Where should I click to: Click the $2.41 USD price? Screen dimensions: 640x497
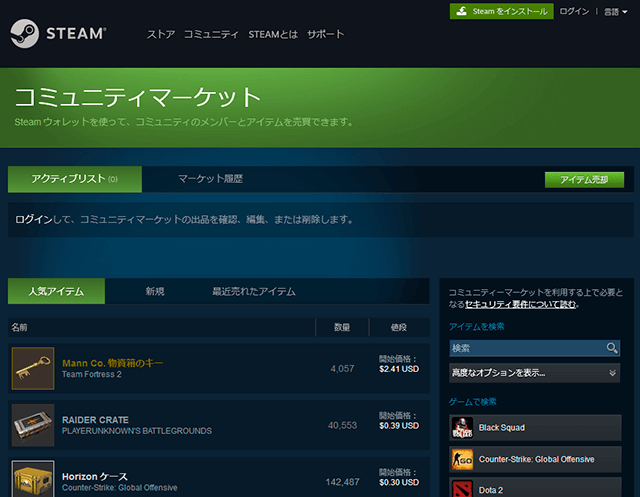399,369
